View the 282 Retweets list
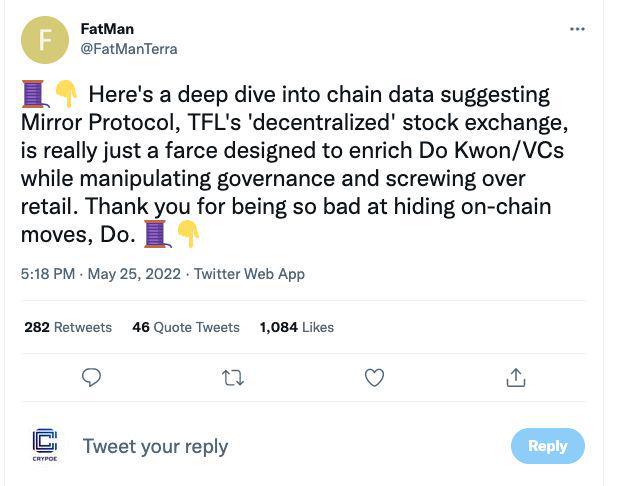 pos(68,327)
